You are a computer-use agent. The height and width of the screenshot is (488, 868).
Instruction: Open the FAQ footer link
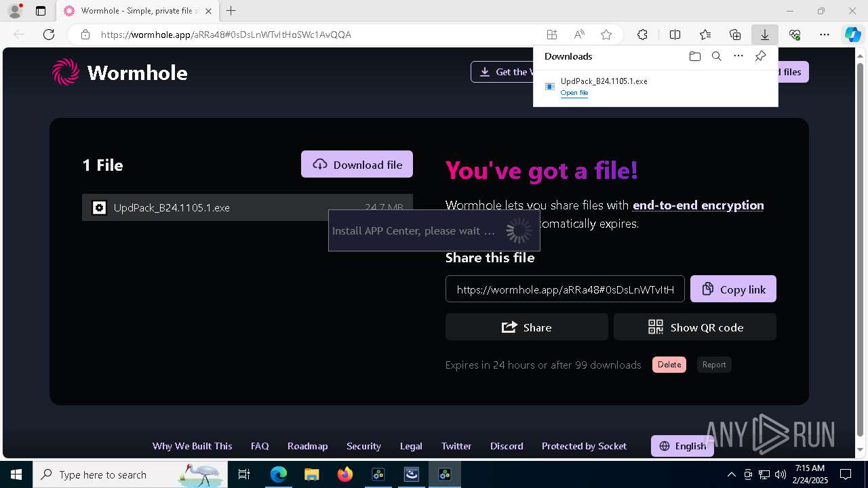point(260,446)
